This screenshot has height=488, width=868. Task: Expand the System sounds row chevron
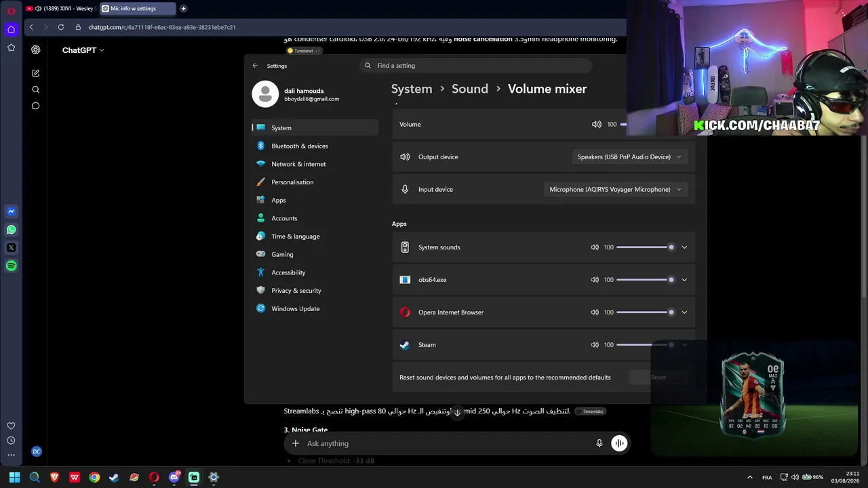(684, 247)
